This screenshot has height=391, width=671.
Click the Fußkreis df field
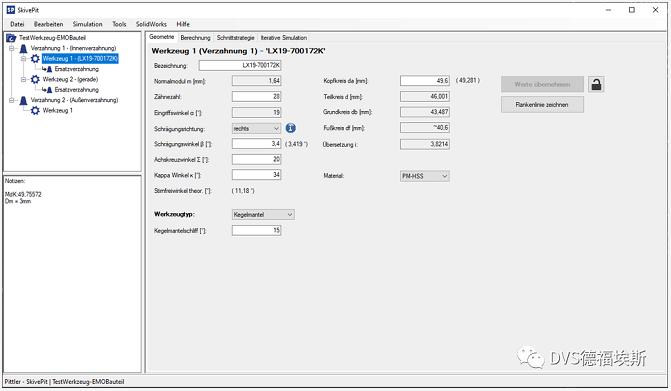pos(425,127)
